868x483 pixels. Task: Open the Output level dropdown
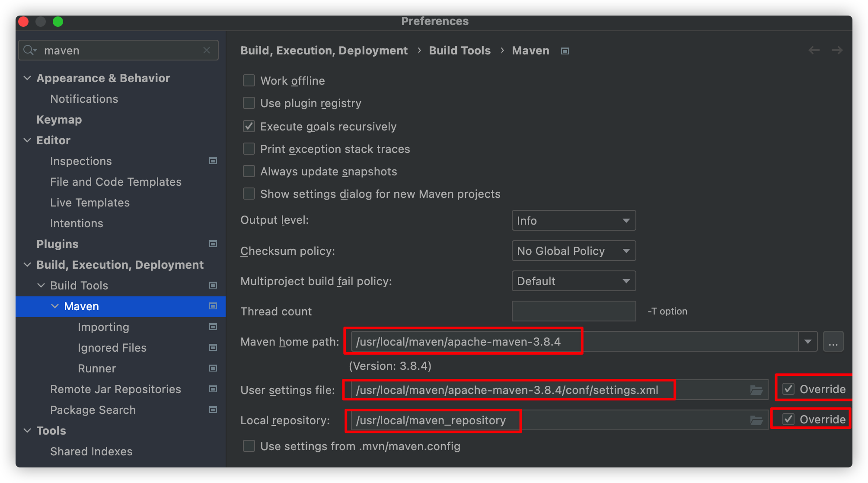[x=574, y=220]
